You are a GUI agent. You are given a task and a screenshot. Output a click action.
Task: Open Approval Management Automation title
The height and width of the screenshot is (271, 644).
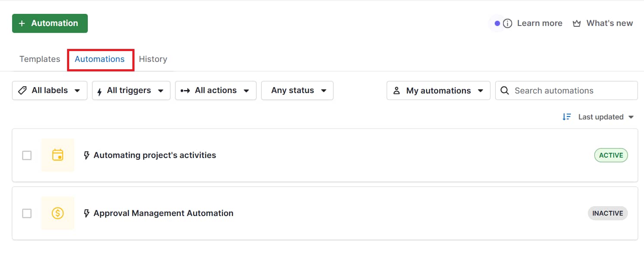163,213
